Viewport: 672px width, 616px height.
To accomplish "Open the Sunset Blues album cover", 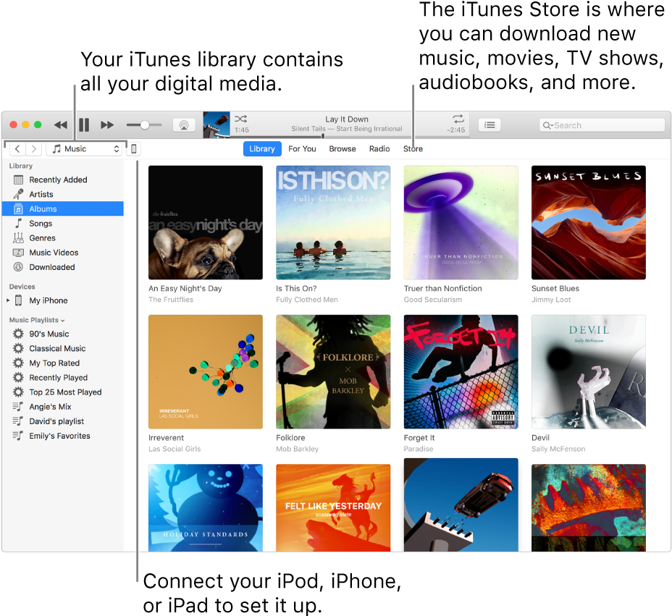I will pyautogui.click(x=588, y=222).
